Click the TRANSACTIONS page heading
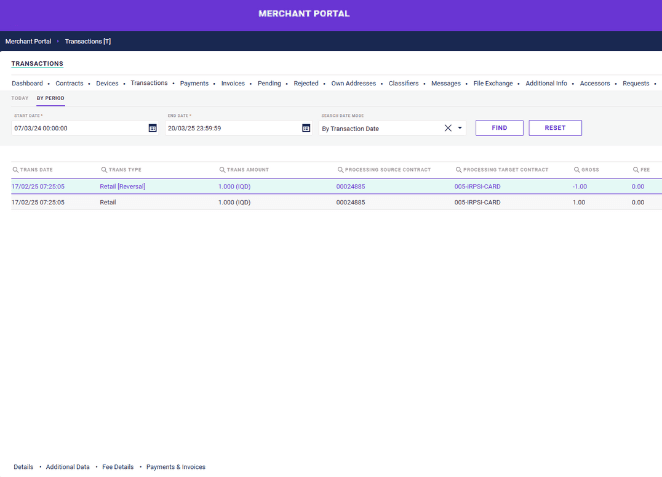This screenshot has width=662, height=477. pyautogui.click(x=37, y=63)
